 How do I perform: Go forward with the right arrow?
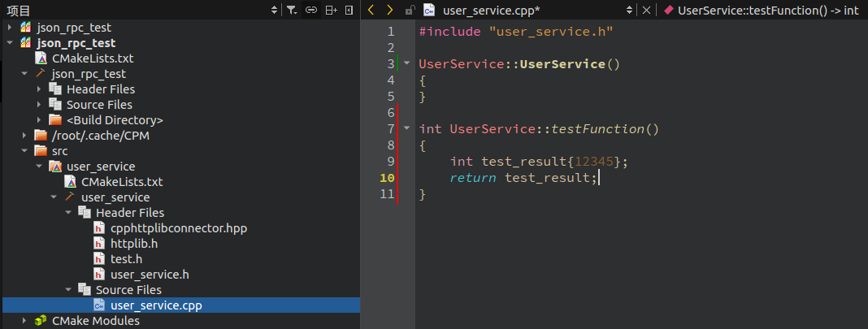(x=390, y=10)
